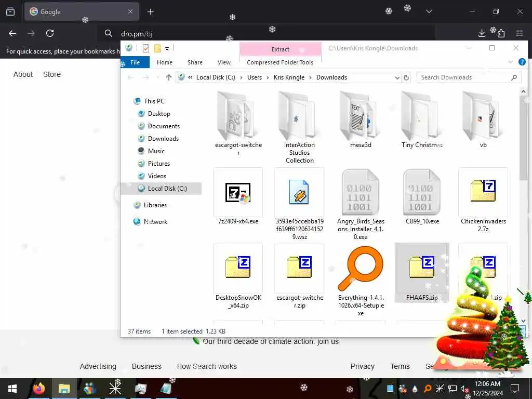Open the Firefox downloads panel
Viewport: 532px width, 399px height.
[x=482, y=33]
